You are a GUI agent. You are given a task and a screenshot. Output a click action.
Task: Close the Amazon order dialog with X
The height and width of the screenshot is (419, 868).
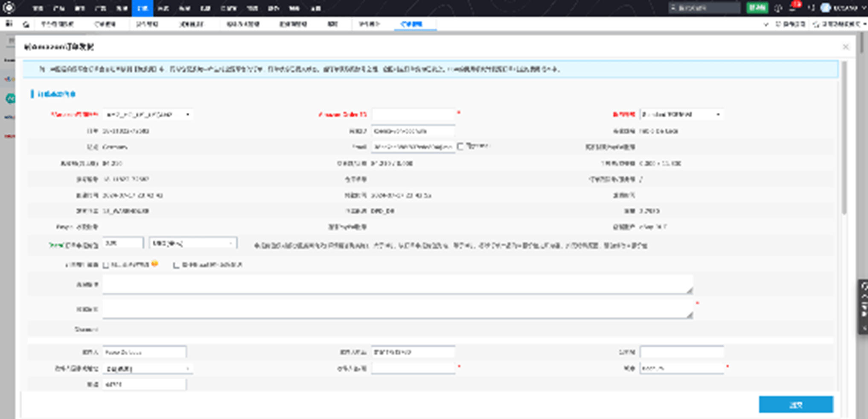point(845,47)
